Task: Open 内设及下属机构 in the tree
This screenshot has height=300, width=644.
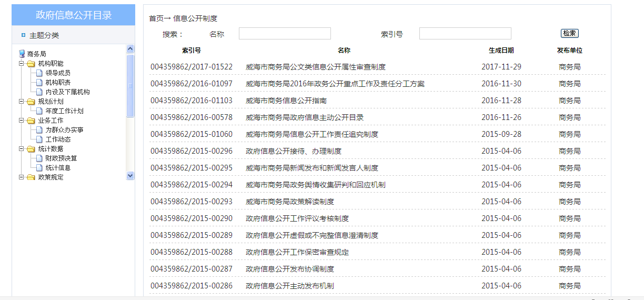Action: tap(67, 92)
